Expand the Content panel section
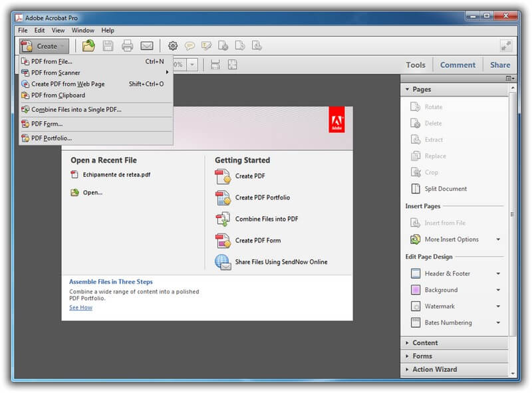This screenshot has height=393, width=532. 407,343
